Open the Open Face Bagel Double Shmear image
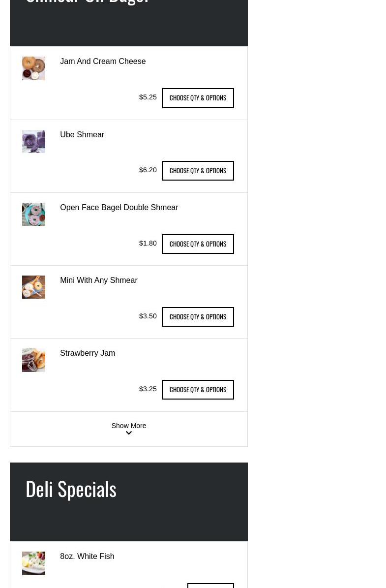 click(x=33, y=214)
